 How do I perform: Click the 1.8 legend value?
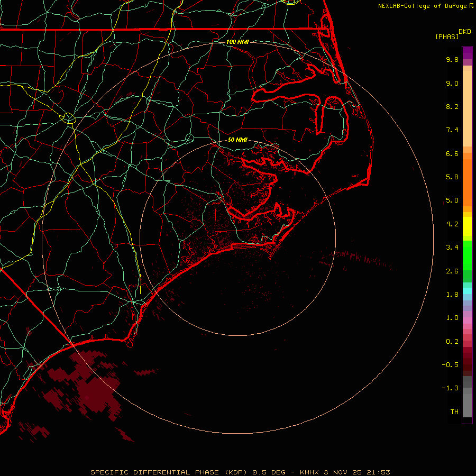coord(452,295)
